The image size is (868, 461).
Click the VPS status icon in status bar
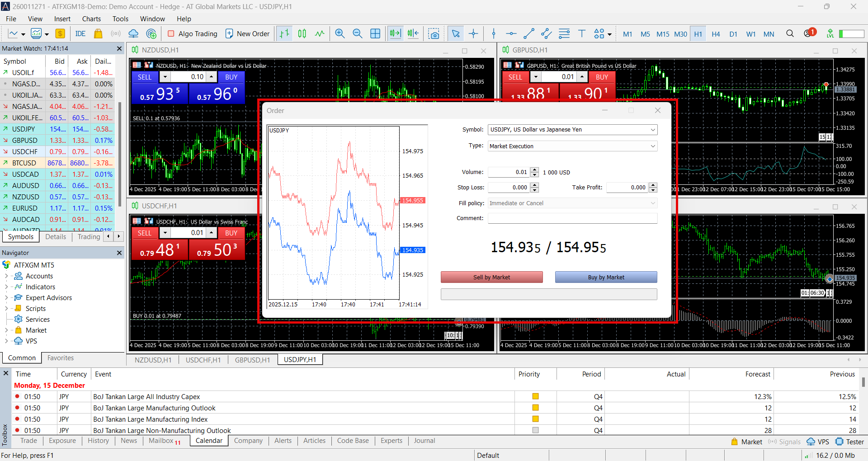click(x=818, y=442)
